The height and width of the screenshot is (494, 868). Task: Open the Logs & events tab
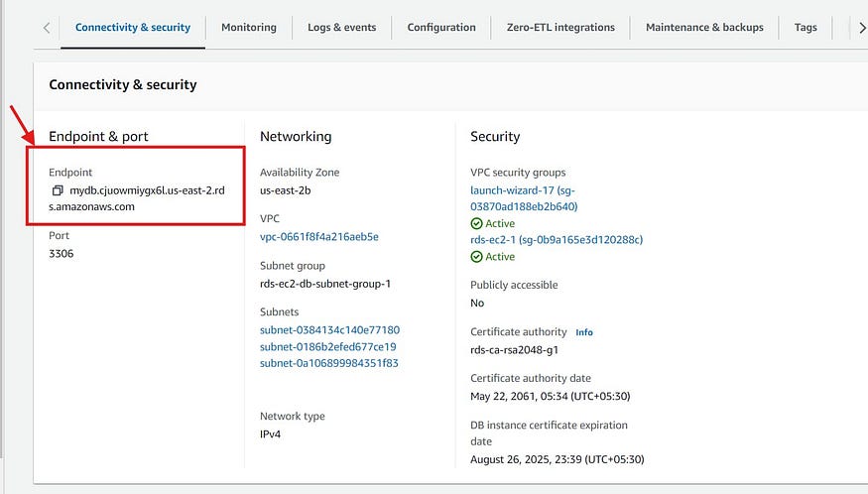click(341, 27)
